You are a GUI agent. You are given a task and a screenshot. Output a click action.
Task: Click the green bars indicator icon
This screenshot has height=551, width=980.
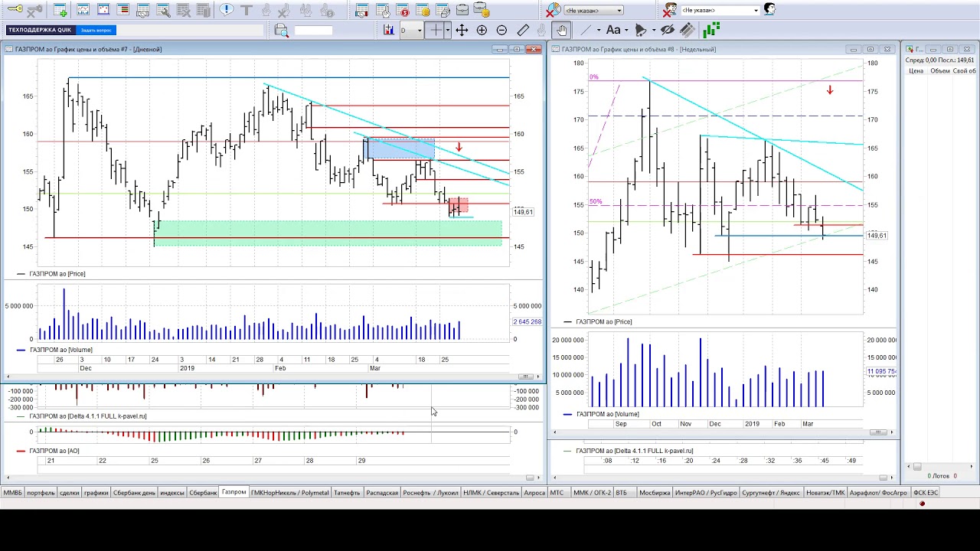(711, 30)
